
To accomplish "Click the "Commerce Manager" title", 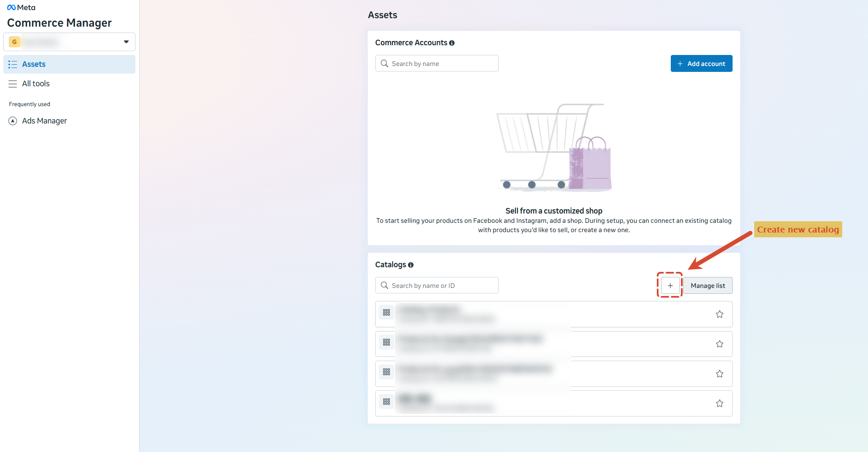I will [x=59, y=23].
